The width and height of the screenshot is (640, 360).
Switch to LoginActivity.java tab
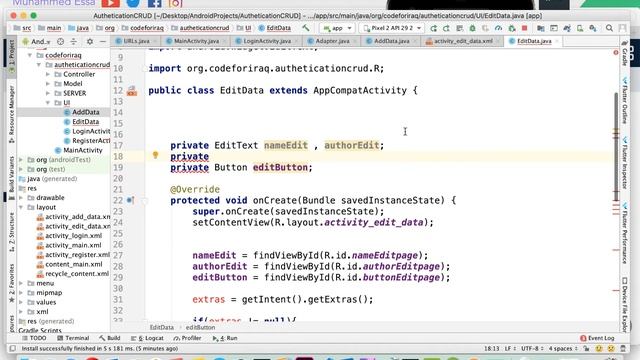267,41
